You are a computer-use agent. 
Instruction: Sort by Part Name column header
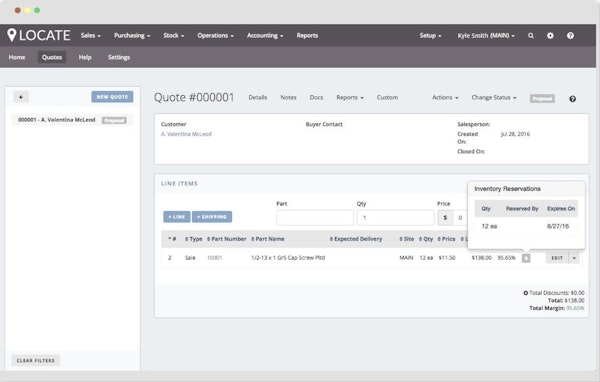point(267,239)
